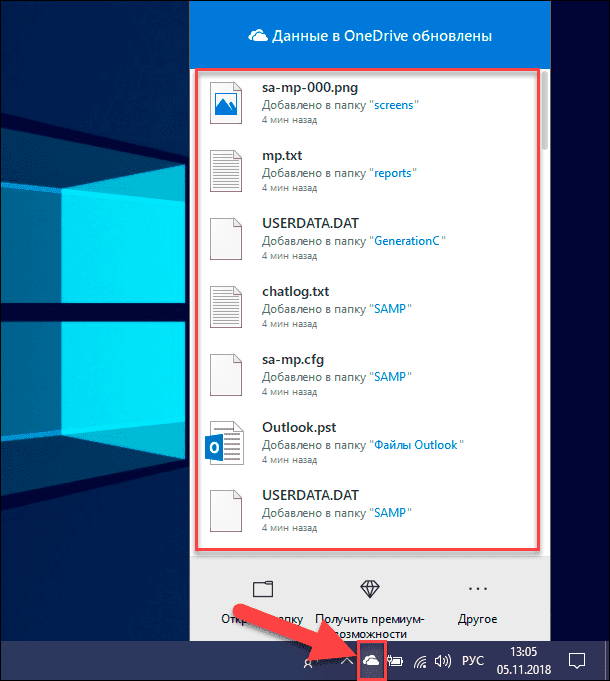Click the OneDrive cloud tray icon

371,661
